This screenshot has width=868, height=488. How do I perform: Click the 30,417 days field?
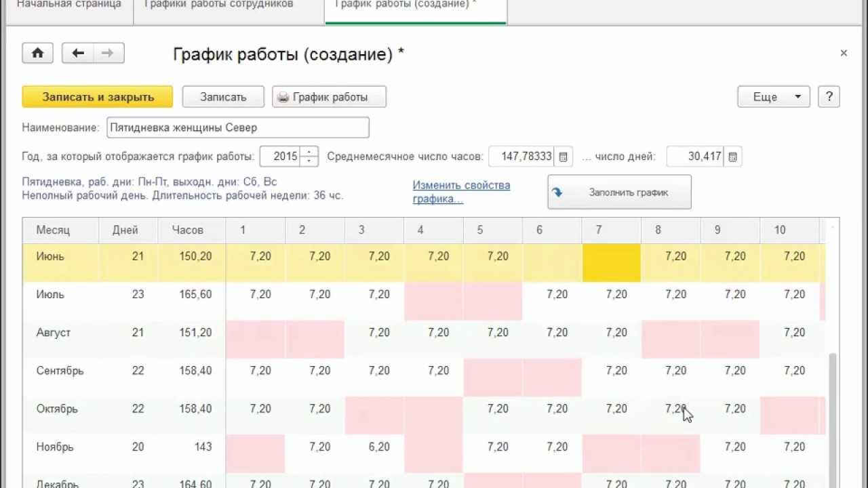[696, 157]
